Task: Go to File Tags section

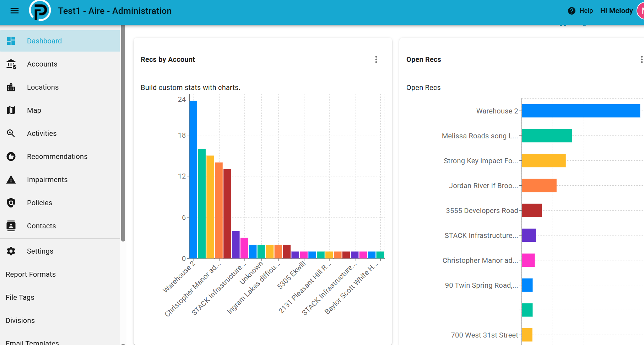Action: (x=20, y=297)
